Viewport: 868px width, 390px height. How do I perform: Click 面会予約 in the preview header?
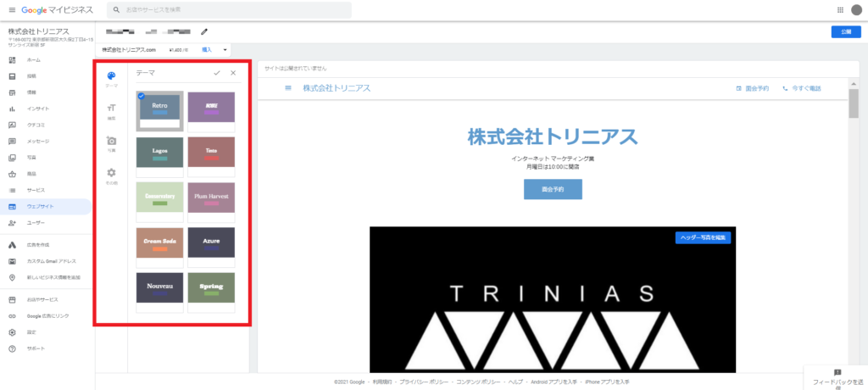click(x=753, y=88)
